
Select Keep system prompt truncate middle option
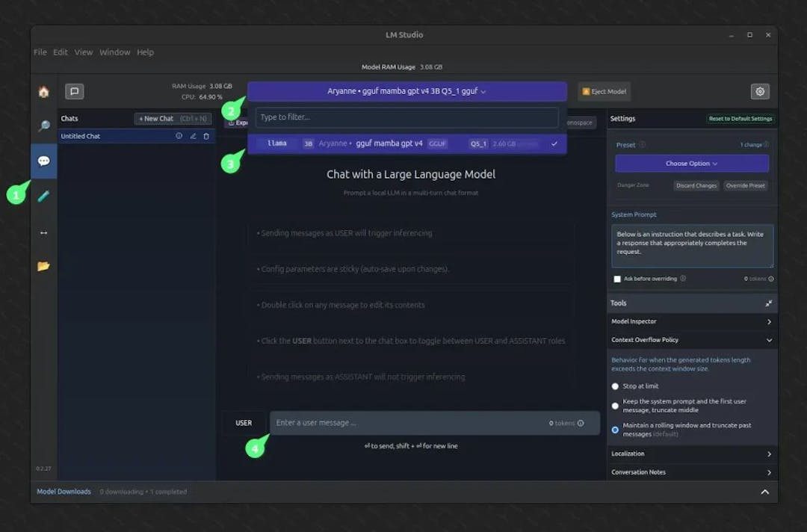point(616,406)
